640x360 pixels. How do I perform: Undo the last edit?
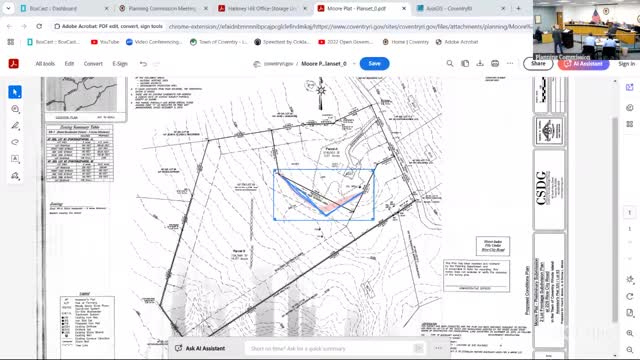[x=143, y=64]
